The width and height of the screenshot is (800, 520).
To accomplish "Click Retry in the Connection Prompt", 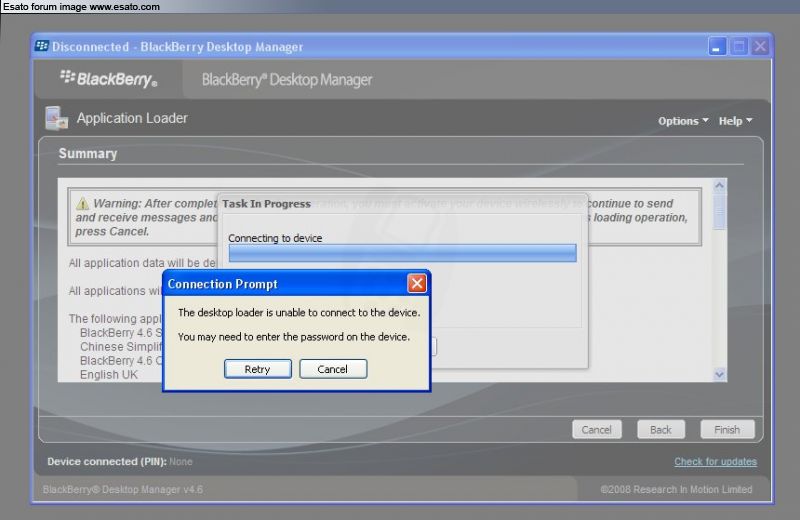I will [x=258, y=369].
